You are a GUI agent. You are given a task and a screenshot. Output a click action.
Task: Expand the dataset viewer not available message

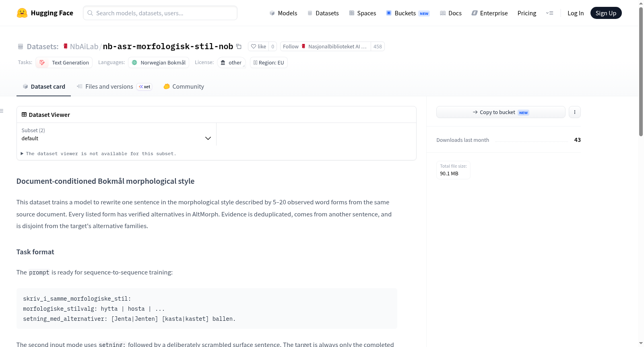pos(99,154)
